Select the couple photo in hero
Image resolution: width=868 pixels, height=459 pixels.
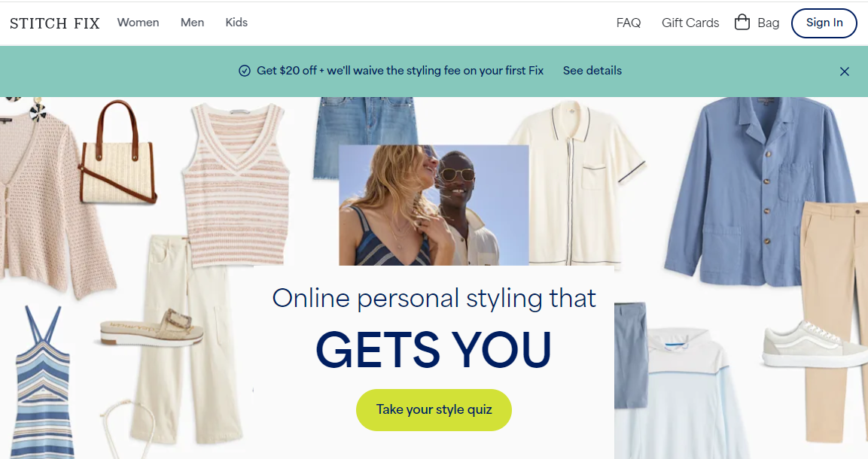[434, 205]
